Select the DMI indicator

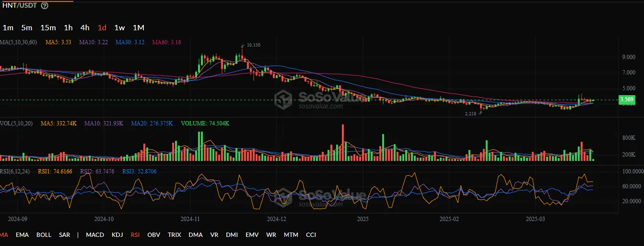(232, 235)
